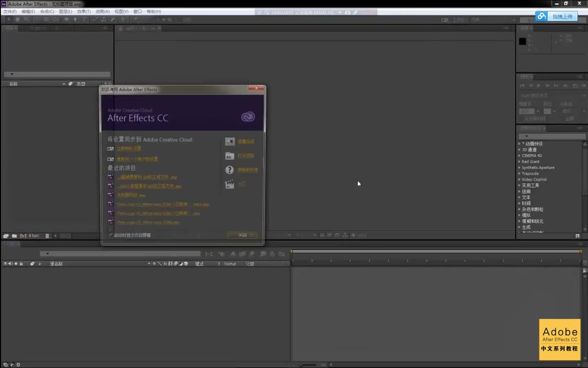Screen dimensions: 588x368
Task: Open the 窗口 menu
Action: (x=138, y=11)
